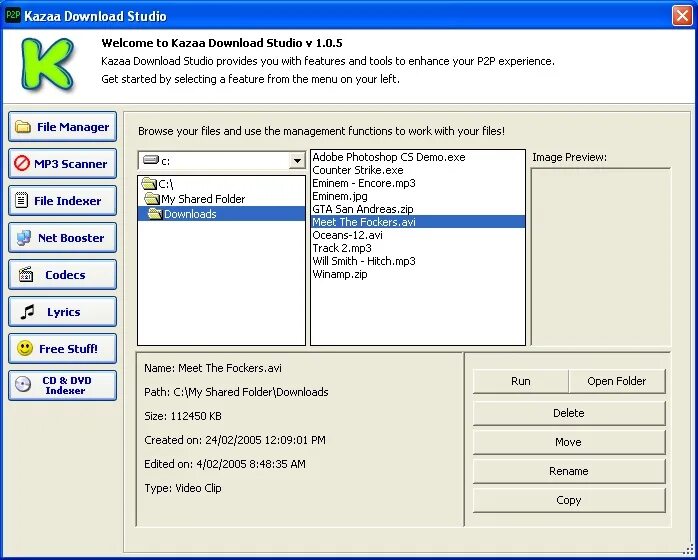The width and height of the screenshot is (698, 560).
Task: Click the folder icon beside My Shared Folder
Action: tap(152, 198)
